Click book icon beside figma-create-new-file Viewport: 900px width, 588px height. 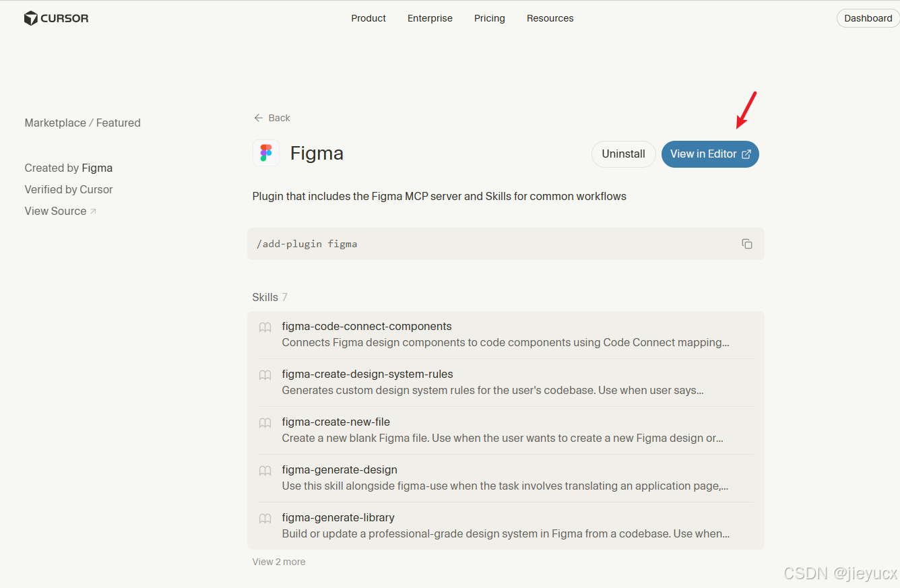point(265,423)
